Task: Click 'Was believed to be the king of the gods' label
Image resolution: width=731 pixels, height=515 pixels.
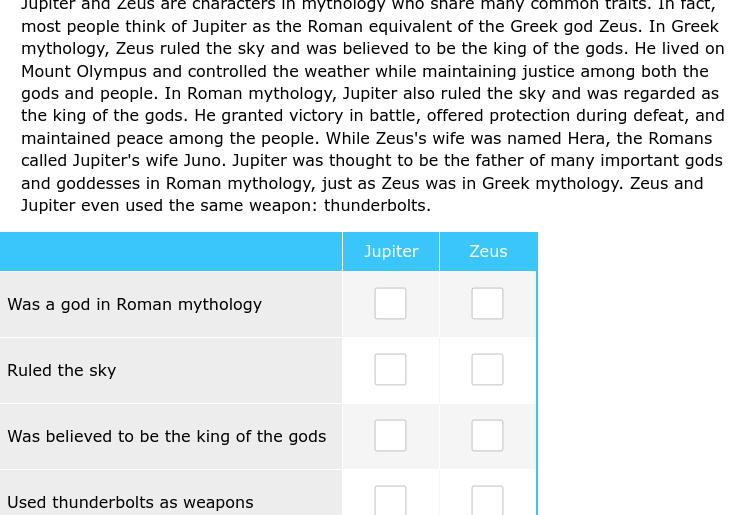Action: pyautogui.click(x=167, y=437)
